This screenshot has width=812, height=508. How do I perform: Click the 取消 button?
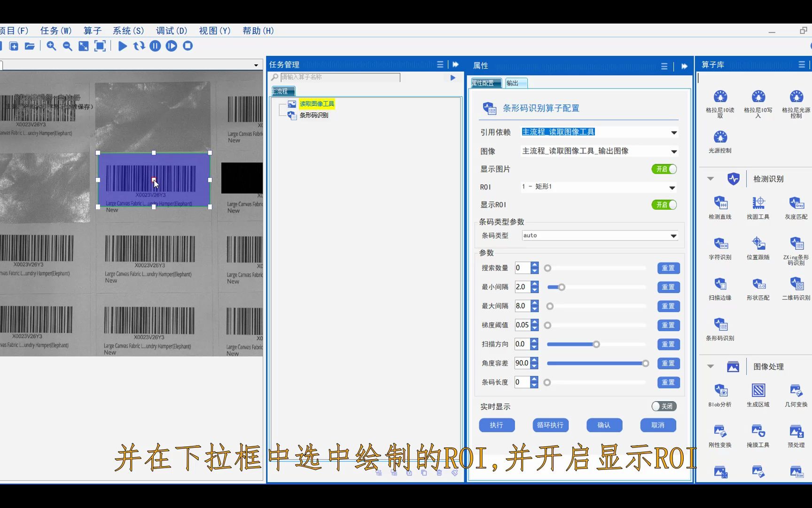[658, 425]
